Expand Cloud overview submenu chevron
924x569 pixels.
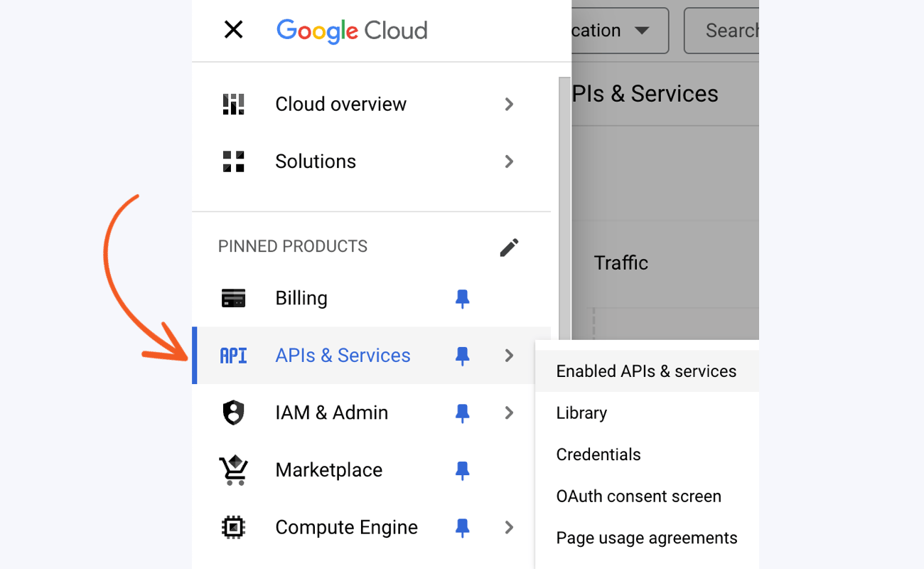click(509, 104)
